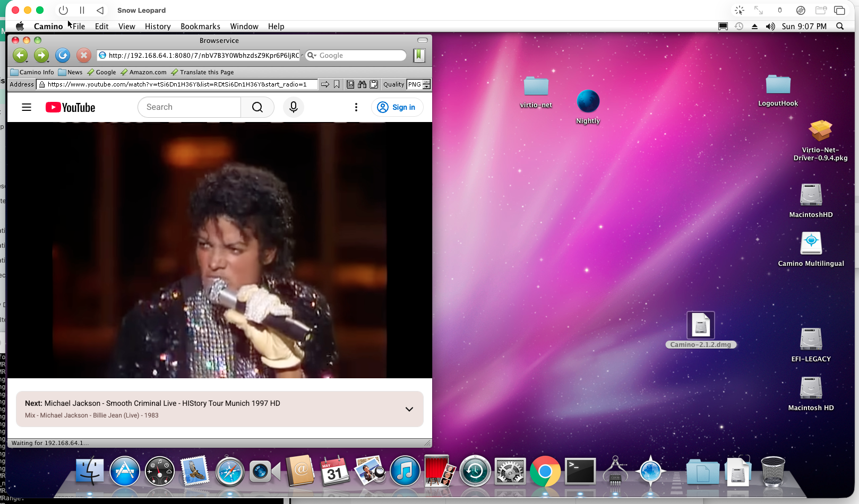The width and height of the screenshot is (859, 504).
Task: Select the Camino-2.1.2.dmg desktop file
Action: click(x=701, y=330)
